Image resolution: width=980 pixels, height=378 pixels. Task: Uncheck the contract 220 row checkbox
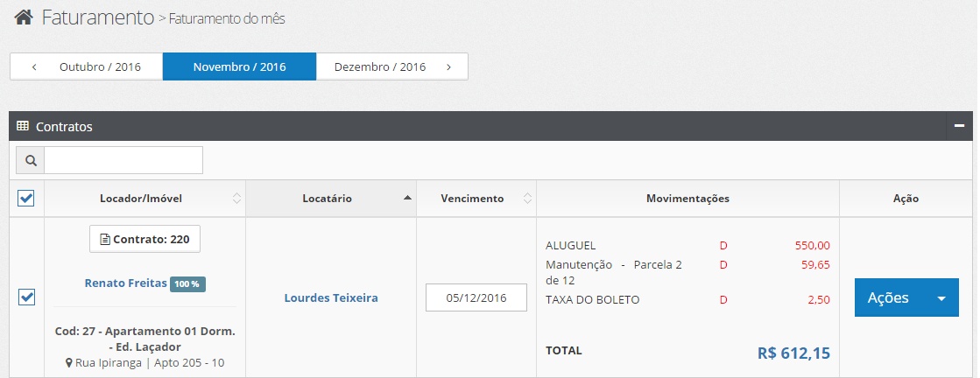coord(26,297)
